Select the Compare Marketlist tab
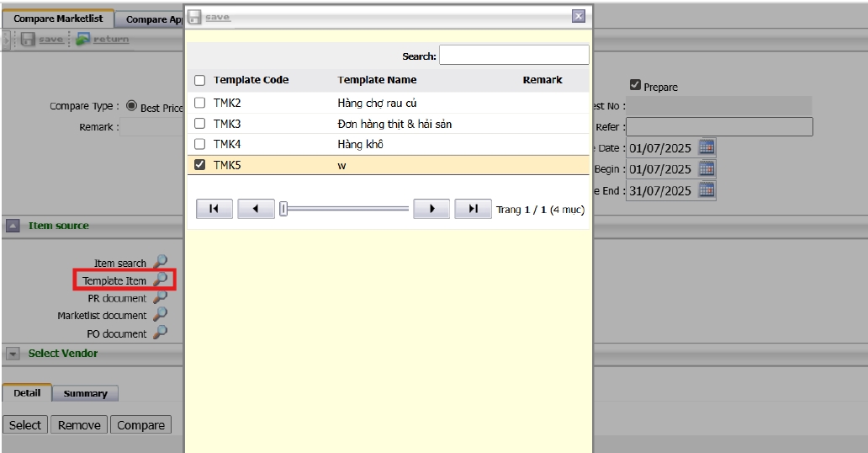868x453 pixels. click(58, 19)
